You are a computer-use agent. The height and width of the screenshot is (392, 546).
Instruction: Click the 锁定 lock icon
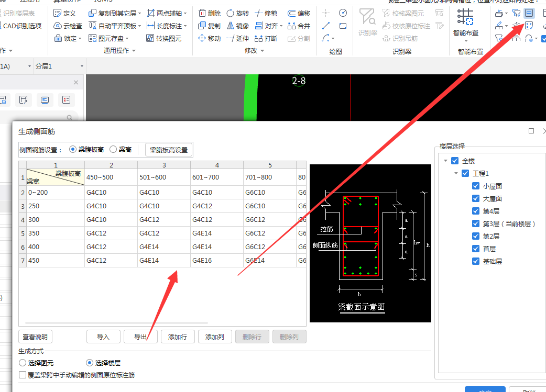[x=58, y=38]
